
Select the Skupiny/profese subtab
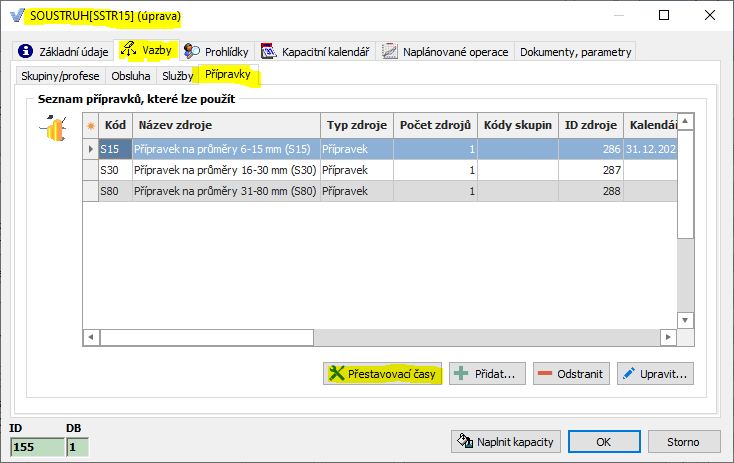tap(60, 75)
